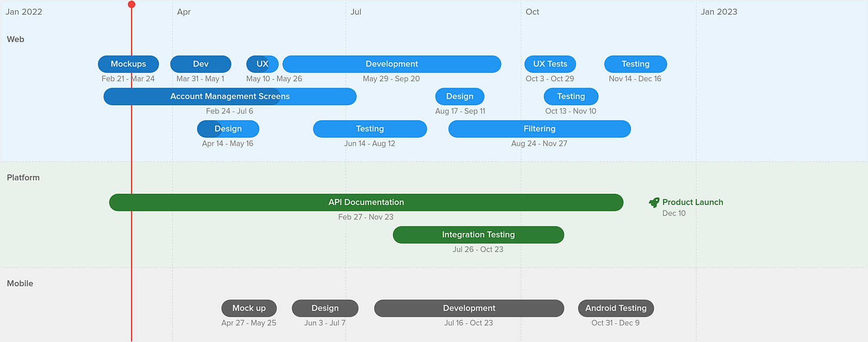Screen dimensions: 868x342
Task: Select the Mock up task in Mobile
Action: pos(249,308)
